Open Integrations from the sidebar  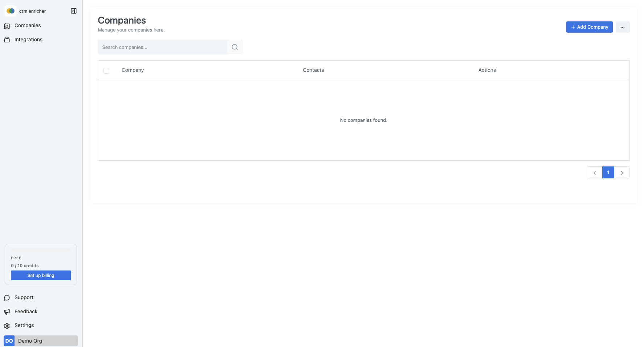[28, 40]
